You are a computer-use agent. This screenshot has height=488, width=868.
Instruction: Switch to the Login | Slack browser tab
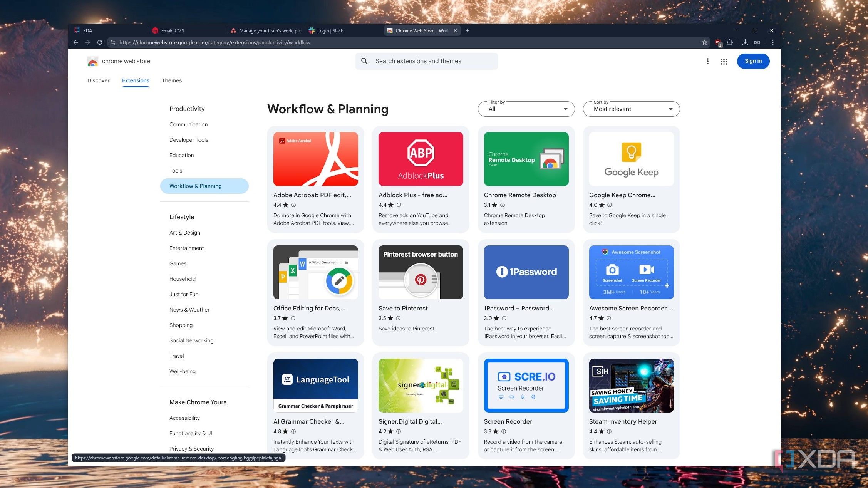(330, 31)
